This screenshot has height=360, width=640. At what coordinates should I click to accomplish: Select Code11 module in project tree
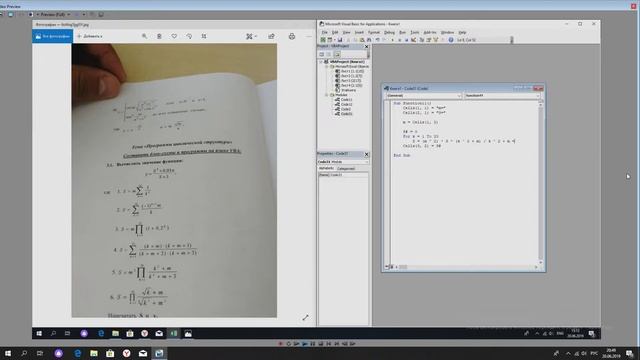click(x=346, y=100)
